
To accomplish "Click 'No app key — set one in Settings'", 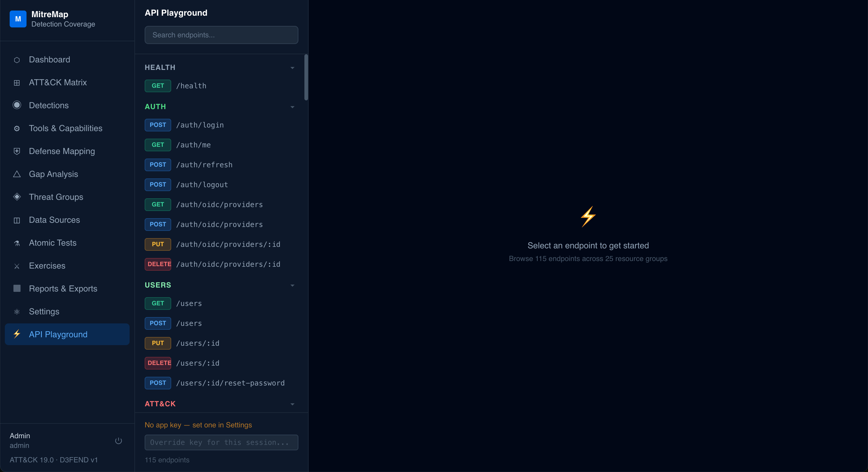I will (x=198, y=425).
